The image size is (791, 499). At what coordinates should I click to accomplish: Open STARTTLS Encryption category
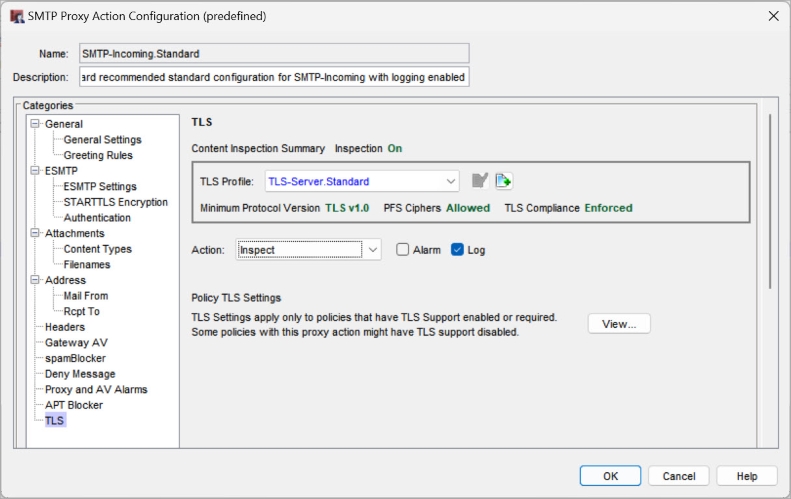(x=116, y=202)
